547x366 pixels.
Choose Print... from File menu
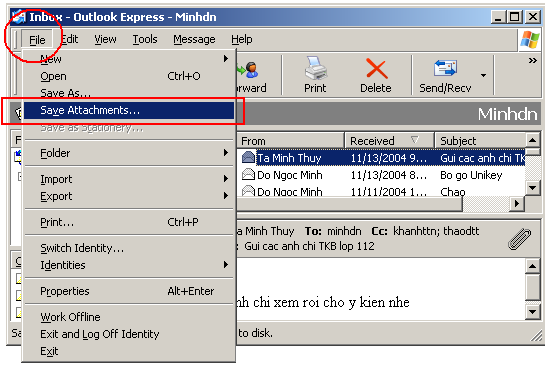pyautogui.click(x=129, y=222)
